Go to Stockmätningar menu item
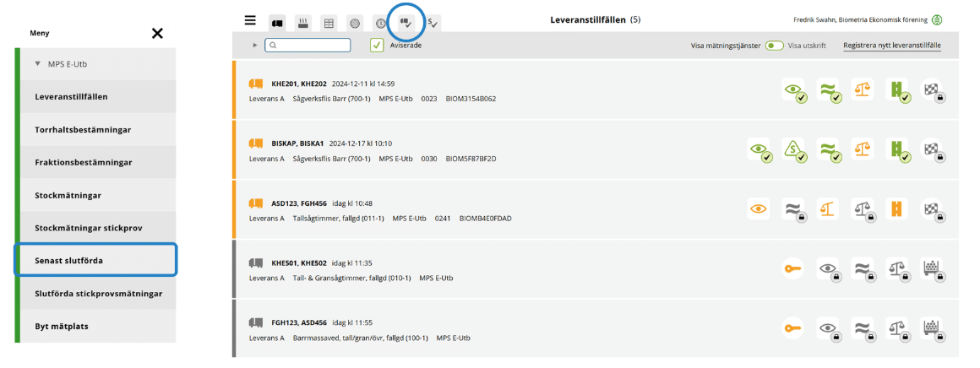 98,196
